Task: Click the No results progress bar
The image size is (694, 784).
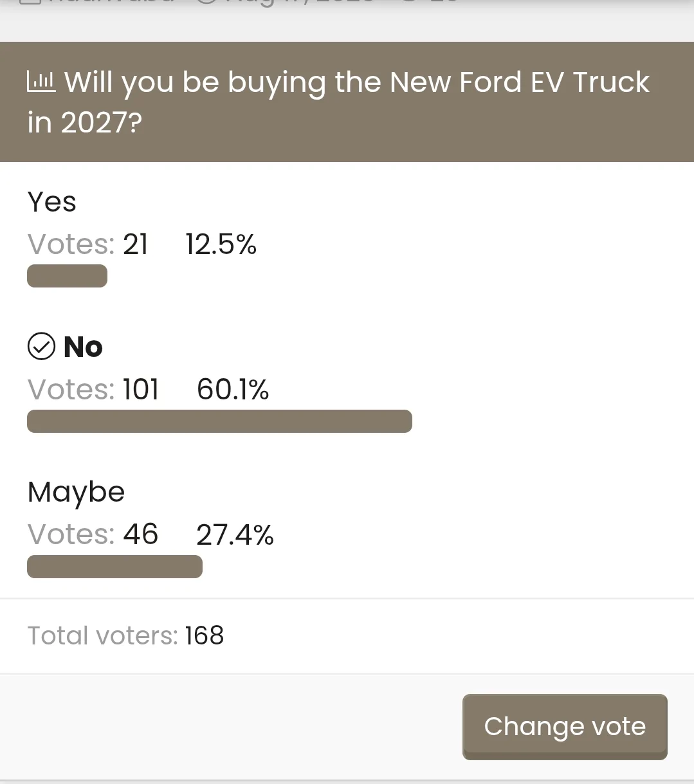Action: 219,421
